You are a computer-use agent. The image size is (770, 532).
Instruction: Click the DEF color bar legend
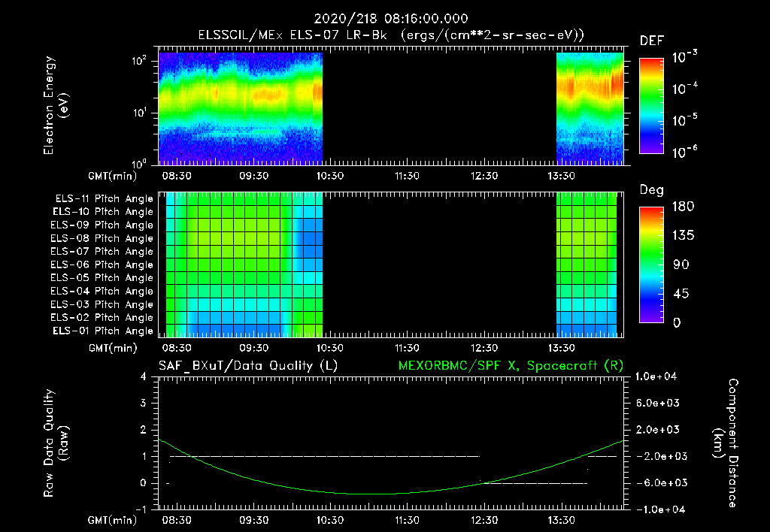tap(651, 106)
